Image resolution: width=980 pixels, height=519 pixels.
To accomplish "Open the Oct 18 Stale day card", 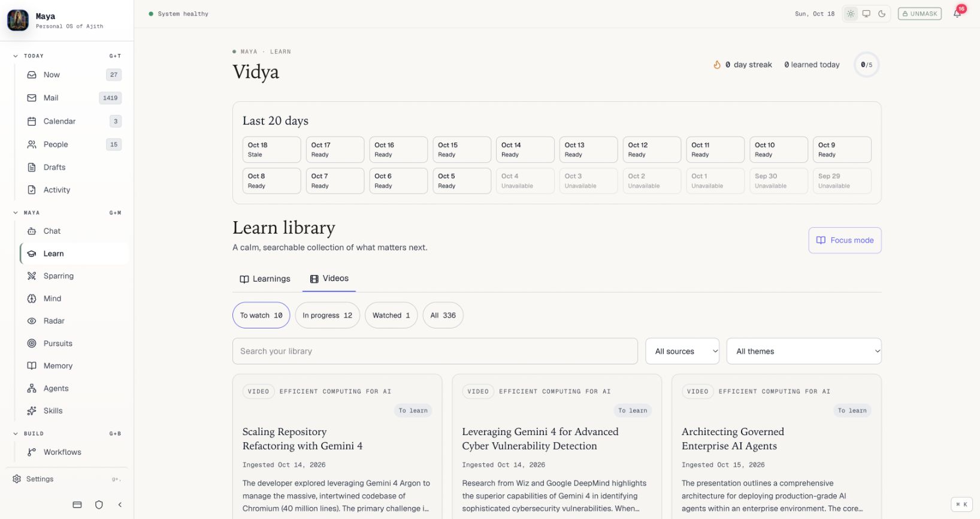I will pyautogui.click(x=271, y=150).
